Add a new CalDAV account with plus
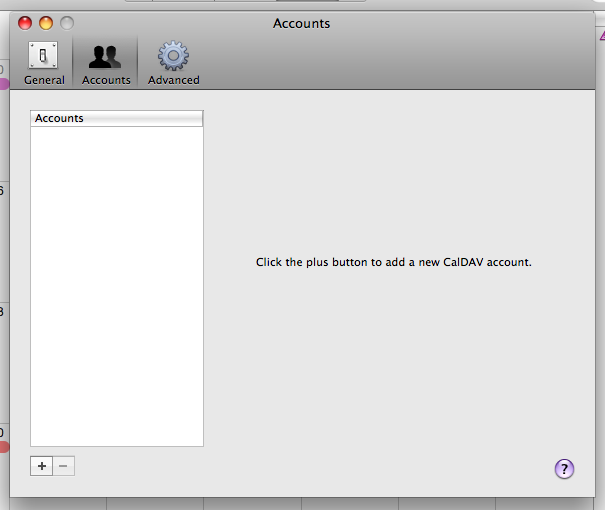This screenshot has height=510, width=605. point(42,466)
